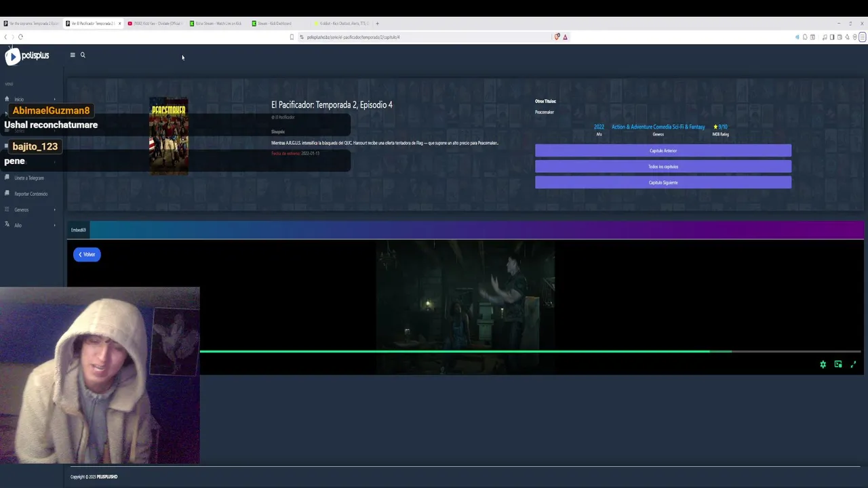Switch to Kick Stream Watch Live tab

point(216,24)
